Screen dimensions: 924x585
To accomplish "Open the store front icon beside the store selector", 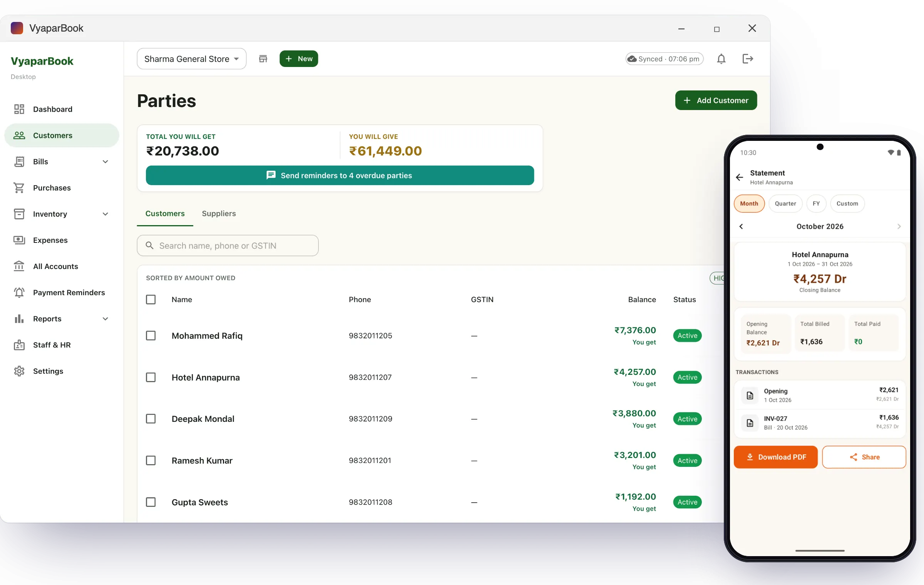I will (263, 59).
